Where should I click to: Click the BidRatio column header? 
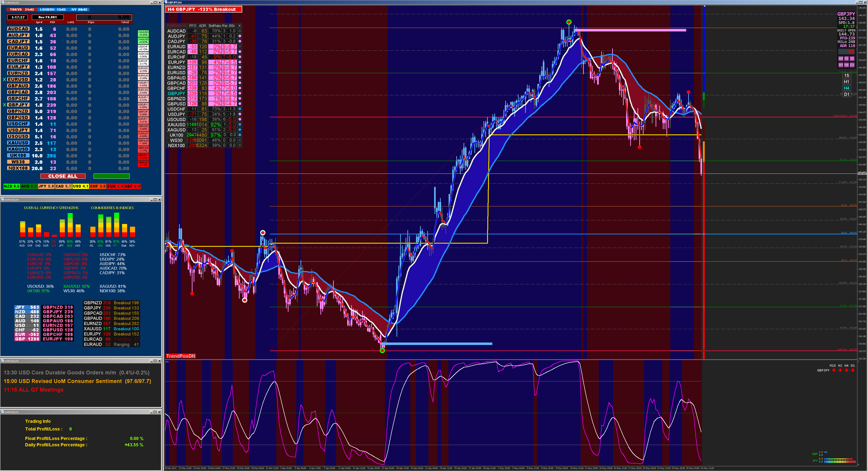215,26
